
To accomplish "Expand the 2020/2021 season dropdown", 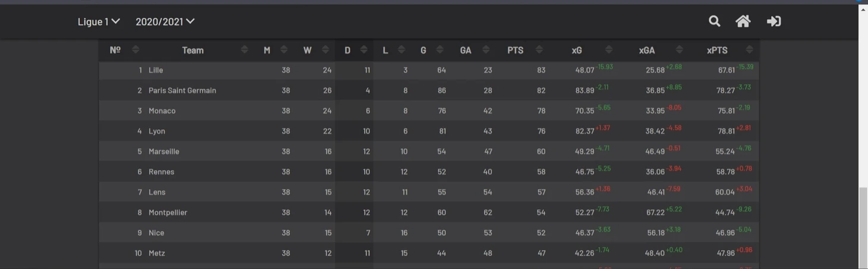I will [165, 21].
